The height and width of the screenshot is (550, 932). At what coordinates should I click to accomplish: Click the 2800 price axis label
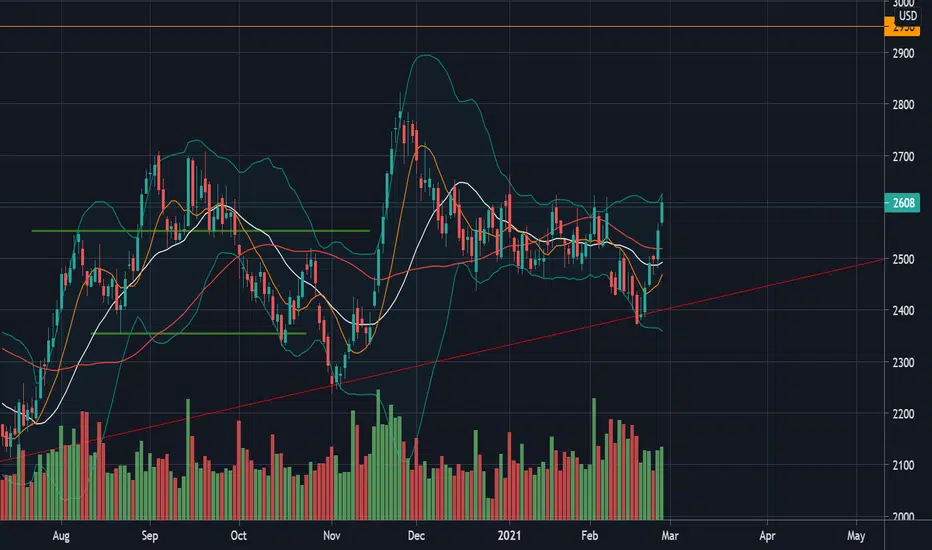point(903,105)
